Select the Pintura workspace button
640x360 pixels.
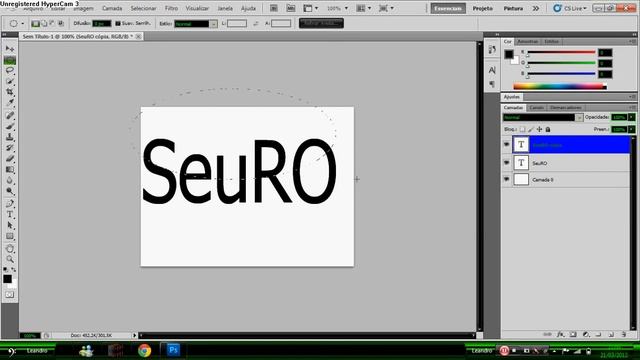[513, 8]
